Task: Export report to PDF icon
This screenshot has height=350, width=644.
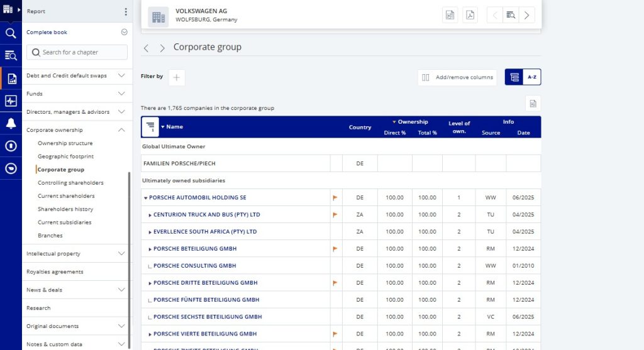Action: point(470,15)
